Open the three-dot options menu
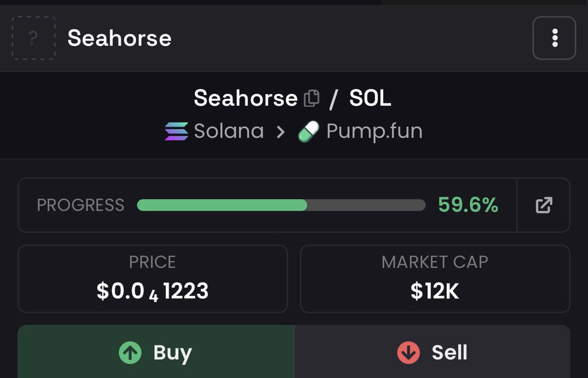This screenshot has width=588, height=378. [x=554, y=38]
